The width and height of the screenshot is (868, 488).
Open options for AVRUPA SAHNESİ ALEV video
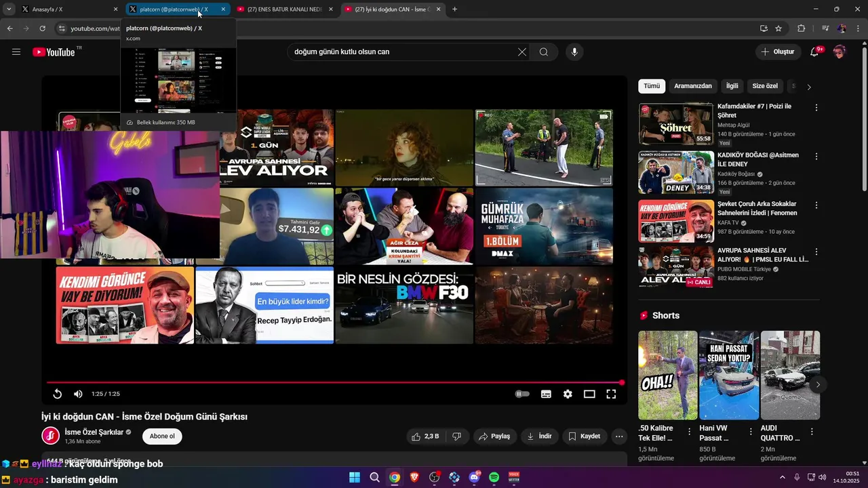(x=816, y=252)
